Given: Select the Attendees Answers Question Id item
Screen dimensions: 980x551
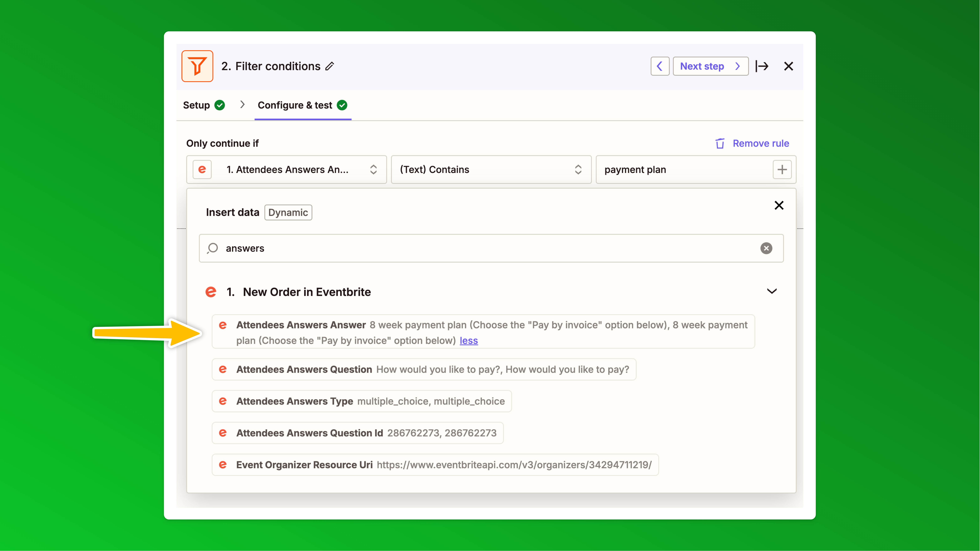Looking at the screenshot, I should click(x=358, y=433).
